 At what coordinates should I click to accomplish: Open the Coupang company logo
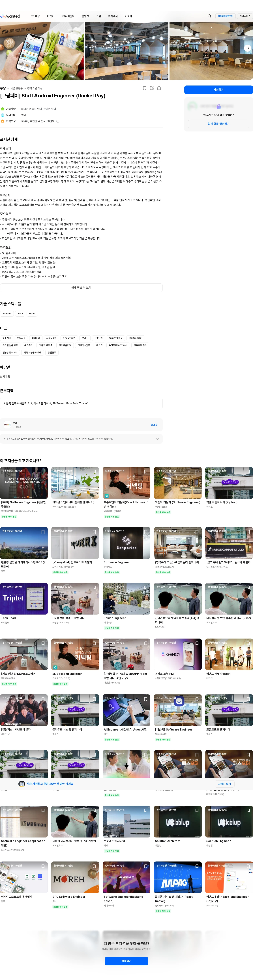click(7, 425)
